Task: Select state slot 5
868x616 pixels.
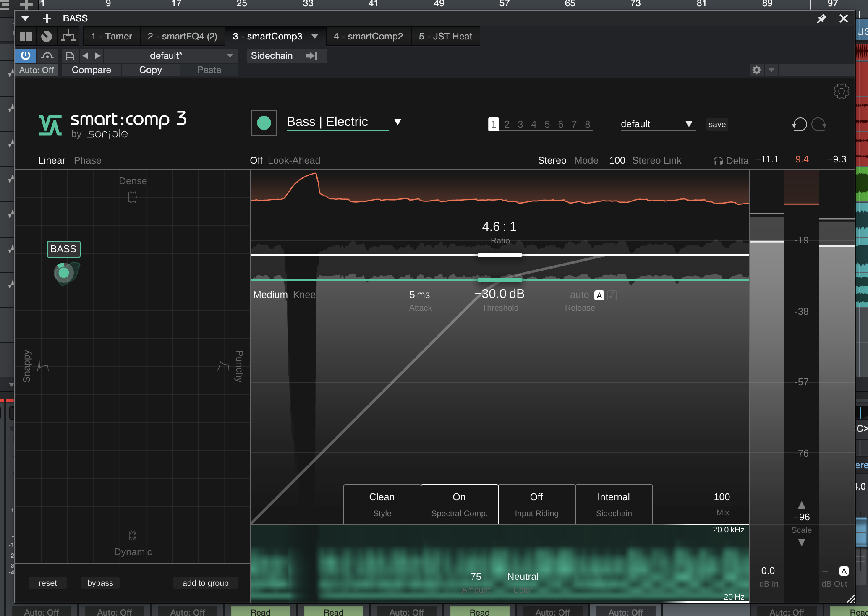Action: tap(547, 124)
